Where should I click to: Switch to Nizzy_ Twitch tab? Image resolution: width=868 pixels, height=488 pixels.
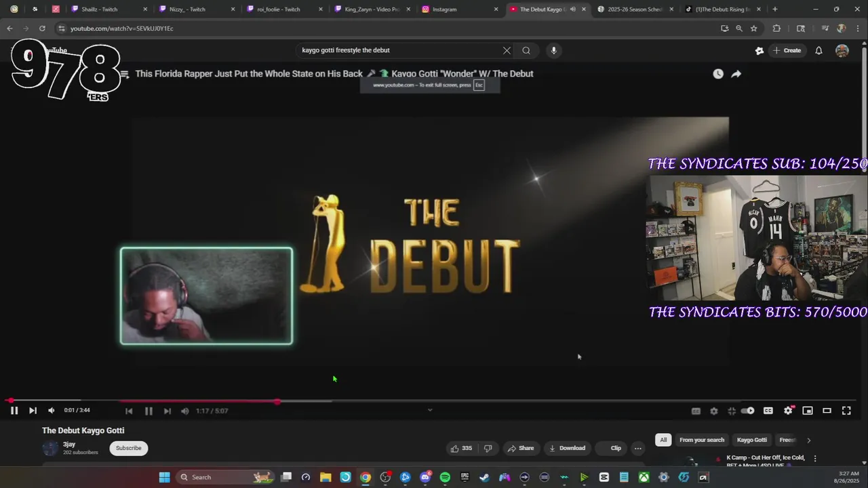tap(197, 9)
